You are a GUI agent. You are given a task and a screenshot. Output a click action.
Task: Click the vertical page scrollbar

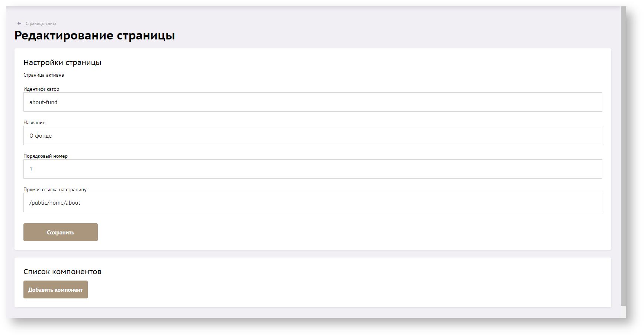(623, 156)
